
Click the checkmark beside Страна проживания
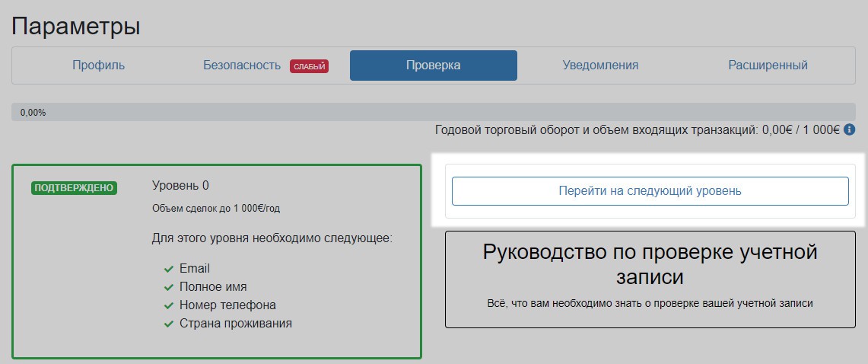[x=169, y=324]
